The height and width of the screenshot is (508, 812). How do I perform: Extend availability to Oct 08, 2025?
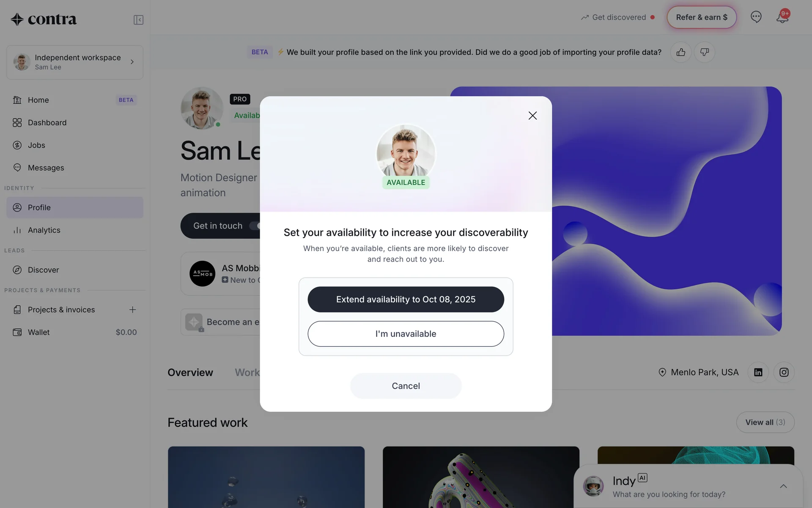click(x=406, y=299)
